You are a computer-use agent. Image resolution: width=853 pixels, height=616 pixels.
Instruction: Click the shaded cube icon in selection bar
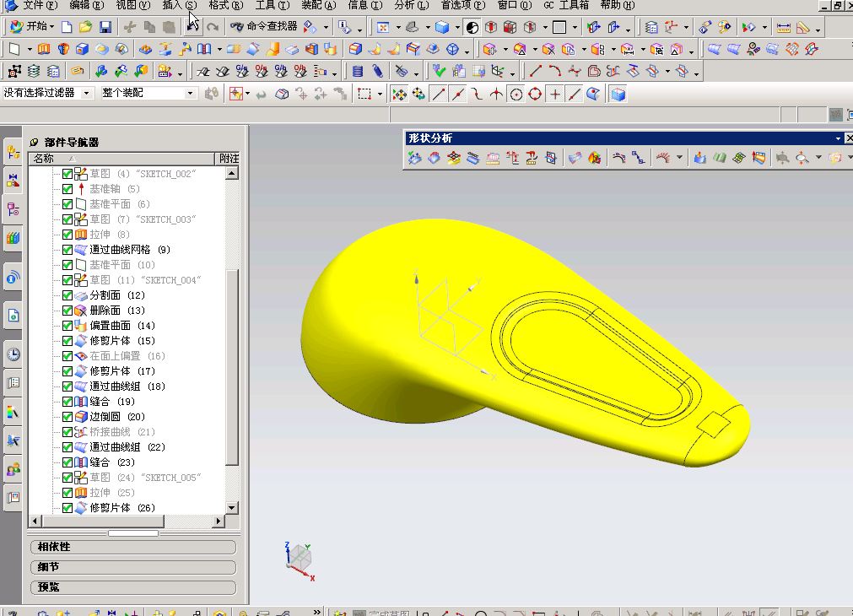click(x=618, y=95)
